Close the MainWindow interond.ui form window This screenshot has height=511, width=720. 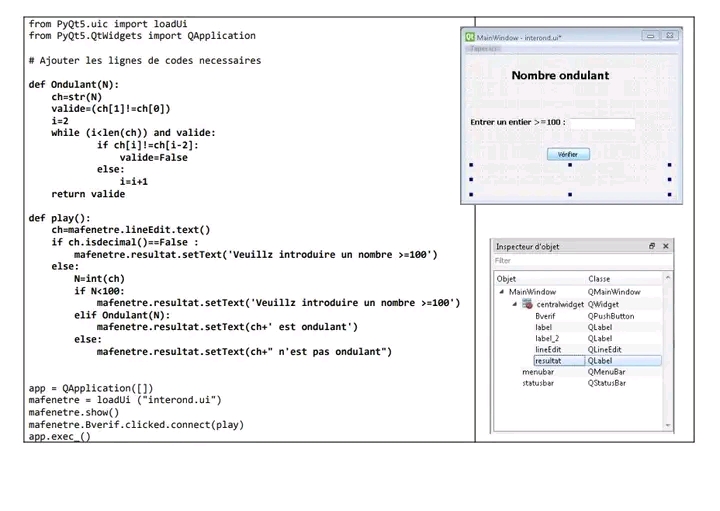(x=669, y=36)
